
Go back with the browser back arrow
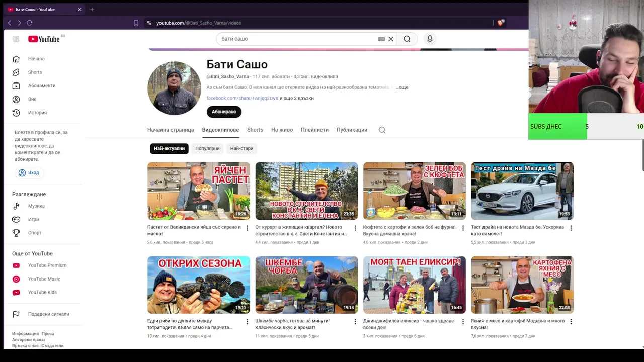click(9, 23)
